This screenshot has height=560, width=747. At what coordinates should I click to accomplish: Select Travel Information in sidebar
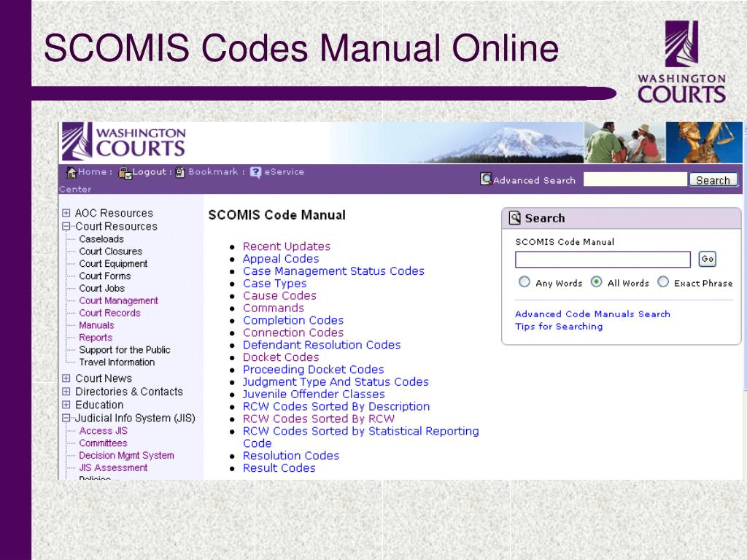(117, 362)
